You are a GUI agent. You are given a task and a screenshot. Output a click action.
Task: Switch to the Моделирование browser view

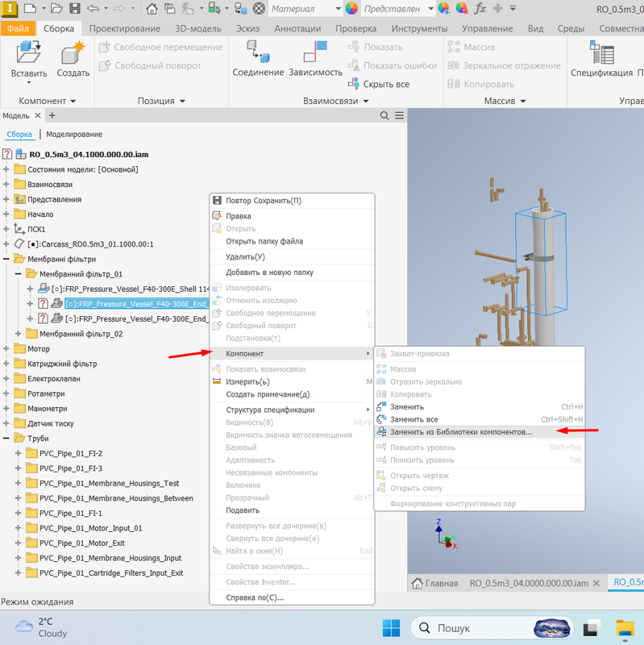tap(74, 134)
